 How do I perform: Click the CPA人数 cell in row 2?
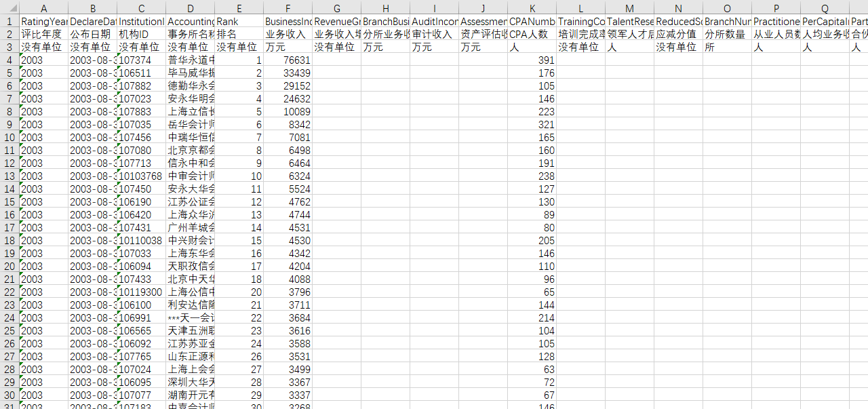point(532,34)
